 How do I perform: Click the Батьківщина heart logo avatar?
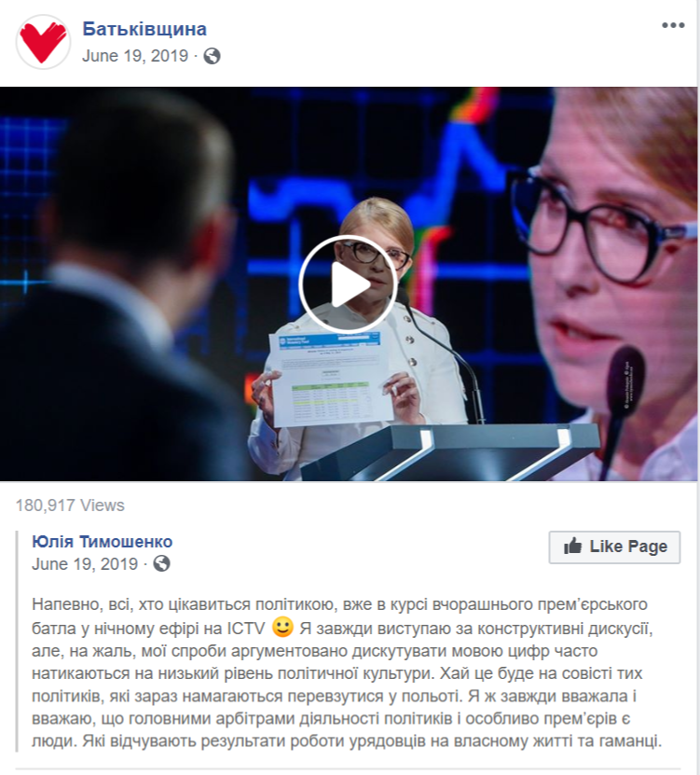coord(44,42)
